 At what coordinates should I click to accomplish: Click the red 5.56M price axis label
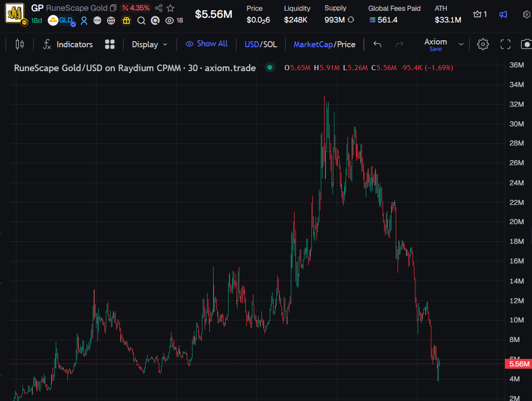(519, 364)
